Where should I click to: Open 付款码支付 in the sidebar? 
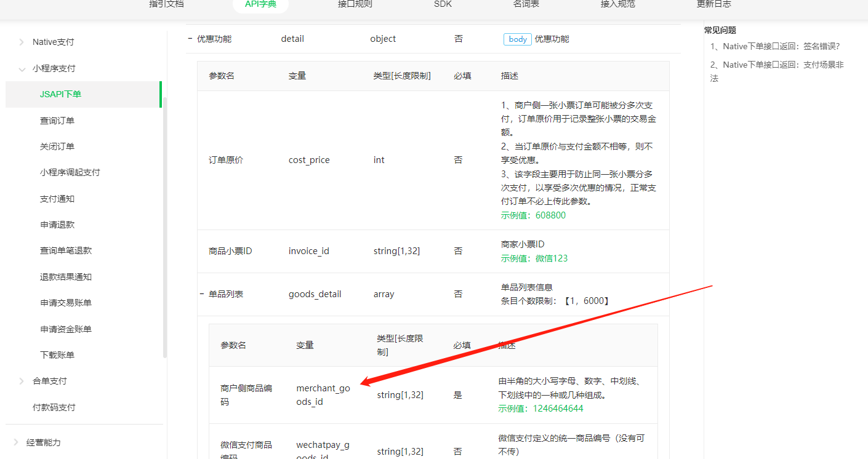54,407
